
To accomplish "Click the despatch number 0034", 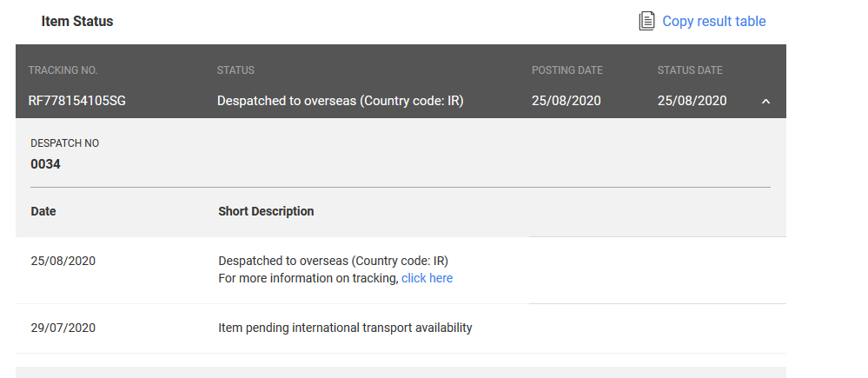I will [x=45, y=164].
